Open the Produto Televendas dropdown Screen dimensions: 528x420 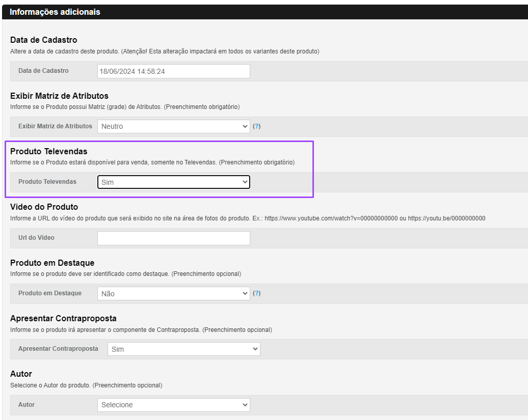pos(174,182)
